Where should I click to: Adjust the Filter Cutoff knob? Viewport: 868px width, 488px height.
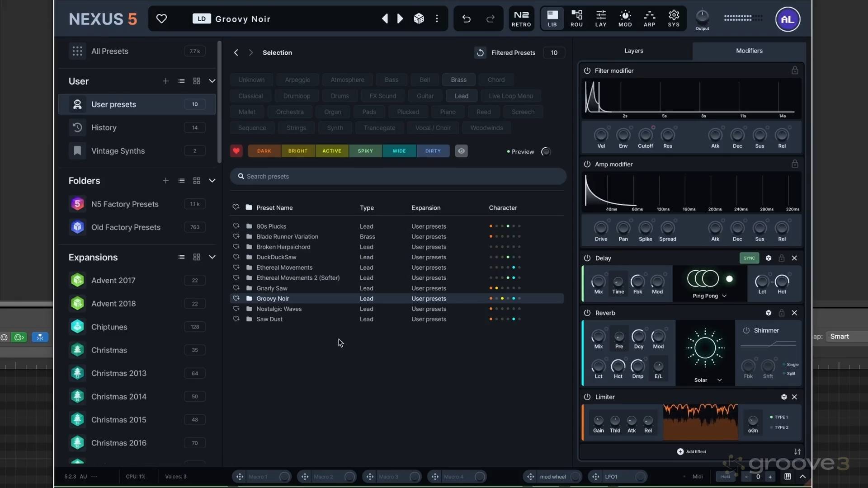coord(645,135)
